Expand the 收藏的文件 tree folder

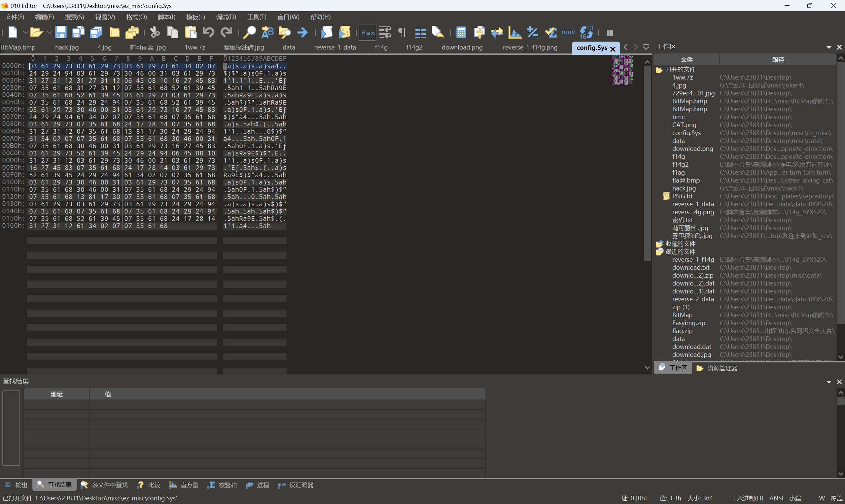point(659,244)
